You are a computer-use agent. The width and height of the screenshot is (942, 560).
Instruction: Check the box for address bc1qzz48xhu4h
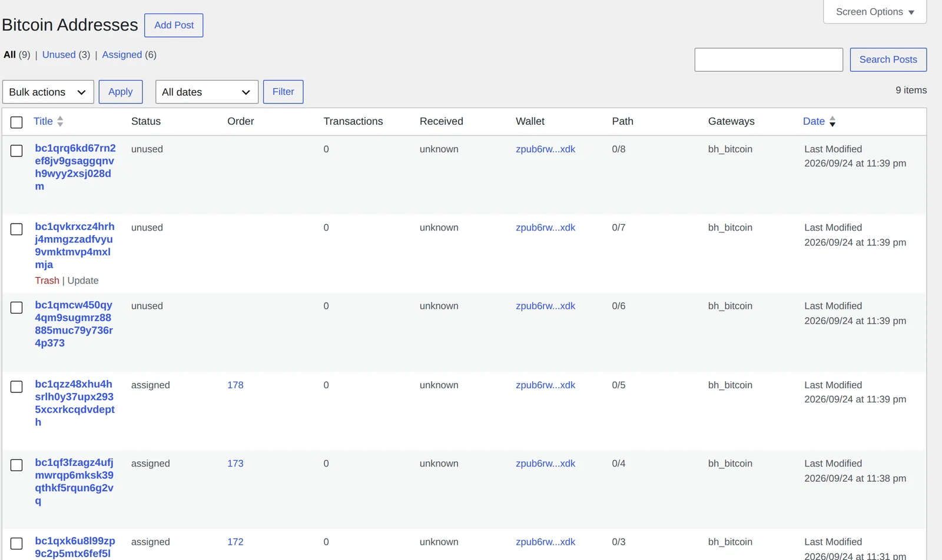(16, 386)
